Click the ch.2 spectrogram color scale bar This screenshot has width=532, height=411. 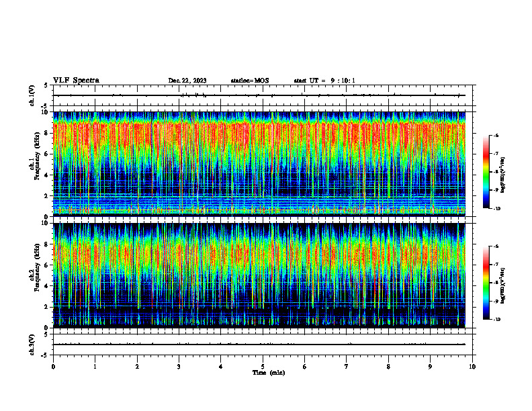(486, 283)
